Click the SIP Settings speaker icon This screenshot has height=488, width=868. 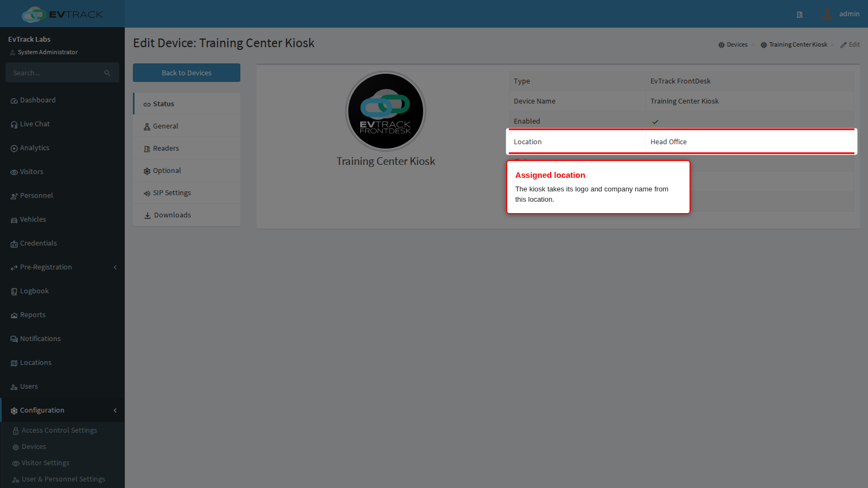(x=147, y=194)
